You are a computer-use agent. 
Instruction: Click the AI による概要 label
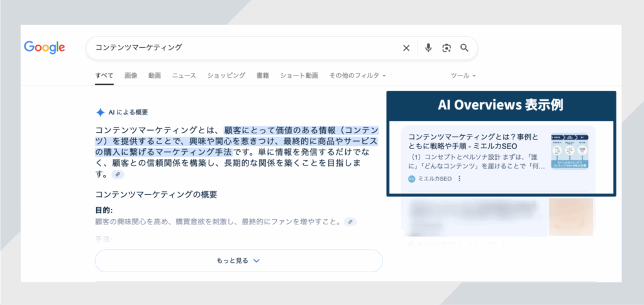click(128, 113)
